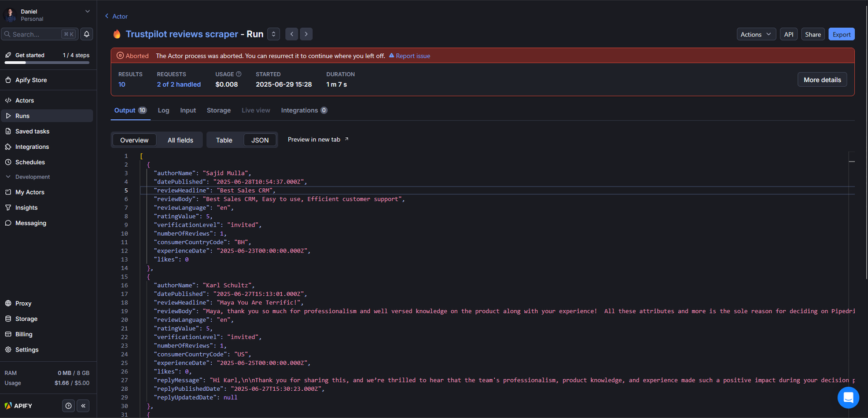This screenshot has width=868, height=418.
Task: Go to previous run arrow
Action: 292,34
